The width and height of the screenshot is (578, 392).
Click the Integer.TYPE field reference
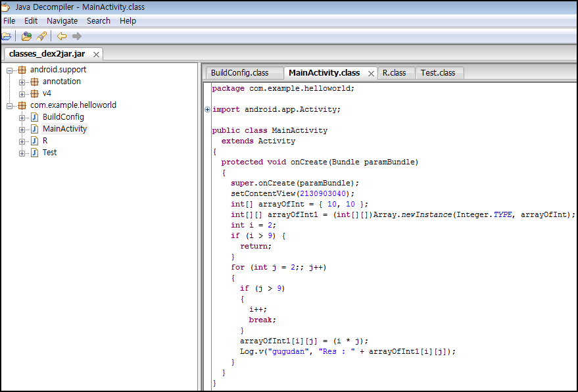click(484, 214)
